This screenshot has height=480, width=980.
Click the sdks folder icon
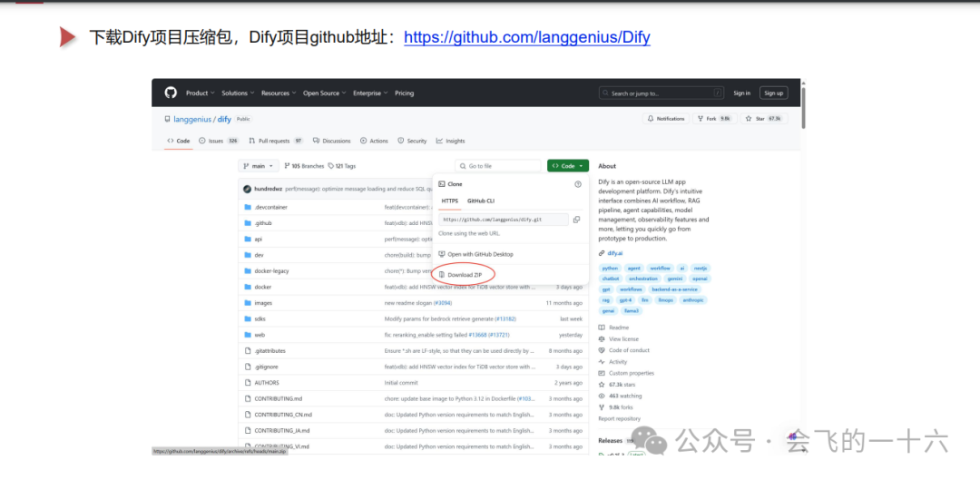248,318
